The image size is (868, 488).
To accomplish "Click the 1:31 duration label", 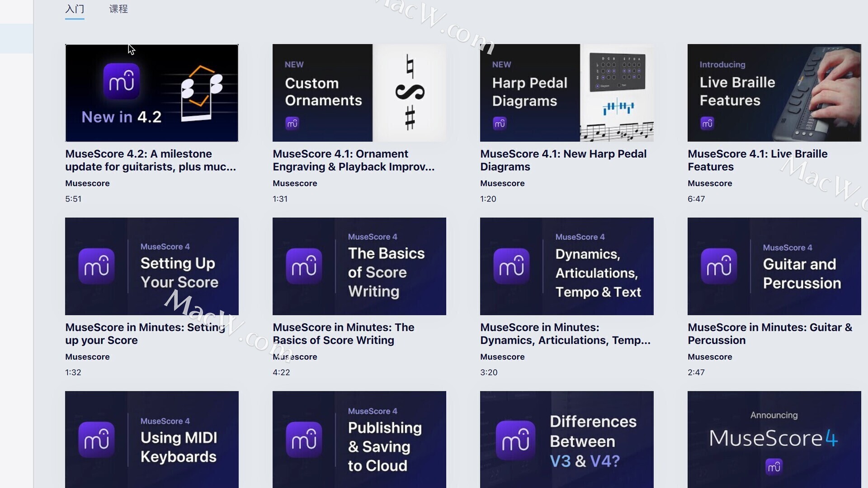I will tap(280, 199).
